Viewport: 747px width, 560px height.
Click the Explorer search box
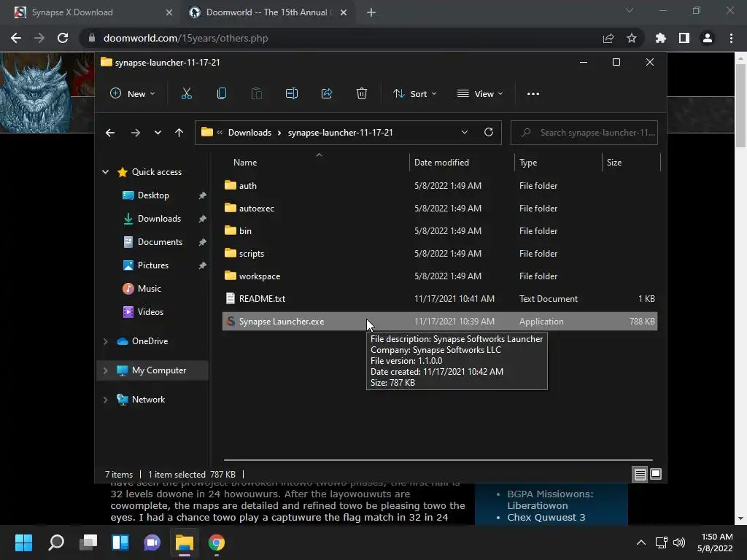[584, 133]
